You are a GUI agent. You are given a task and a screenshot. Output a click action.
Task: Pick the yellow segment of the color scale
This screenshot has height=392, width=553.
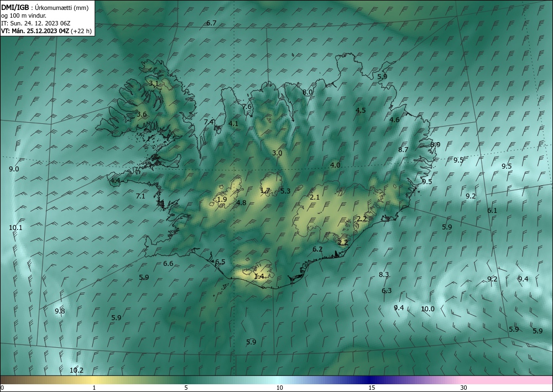pos(94,380)
